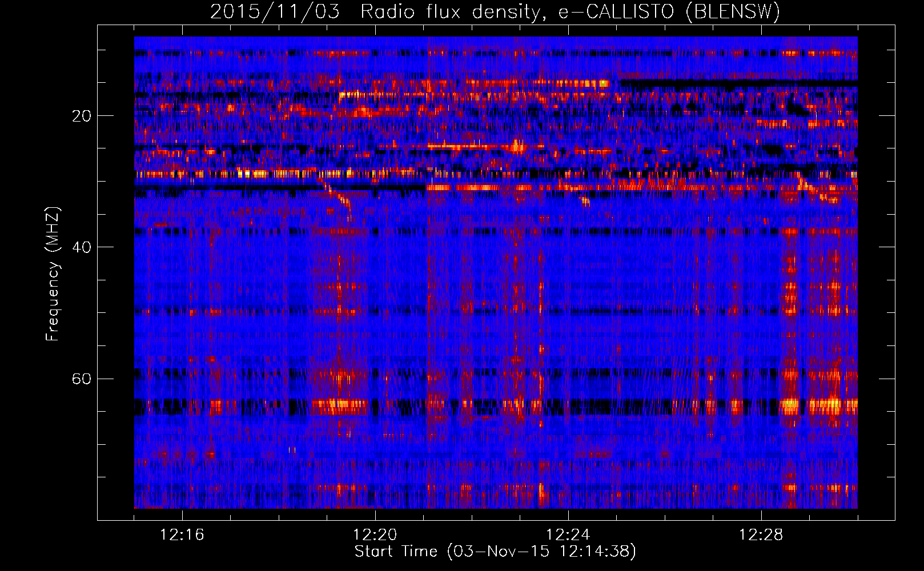Click the date "2015/11/03" in the title
924x571 pixels.
pyautogui.click(x=275, y=12)
